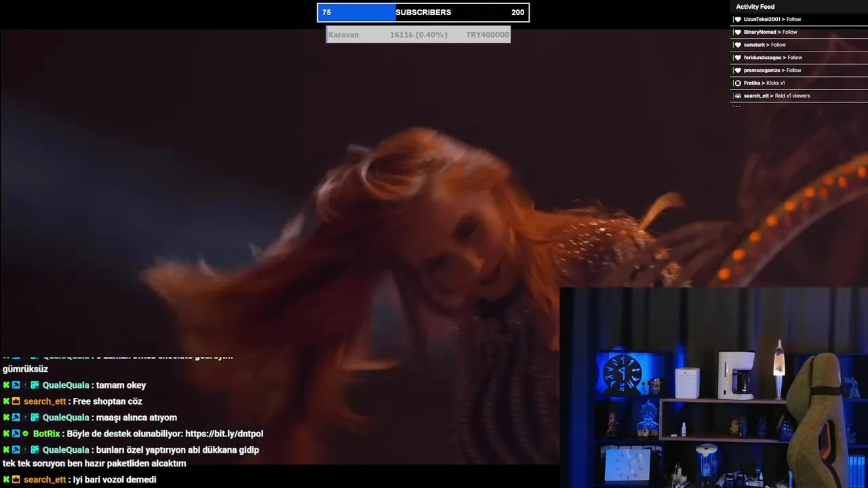Click the teal squares badge on 'maaşı alınca atıyom' message

pos(35,418)
